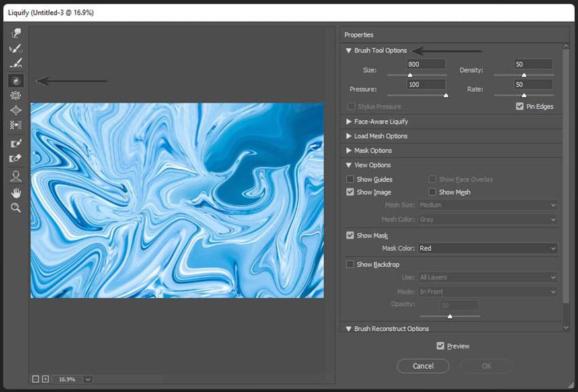Click the Size field showing 800
This screenshot has width=578, height=392.
coord(426,64)
